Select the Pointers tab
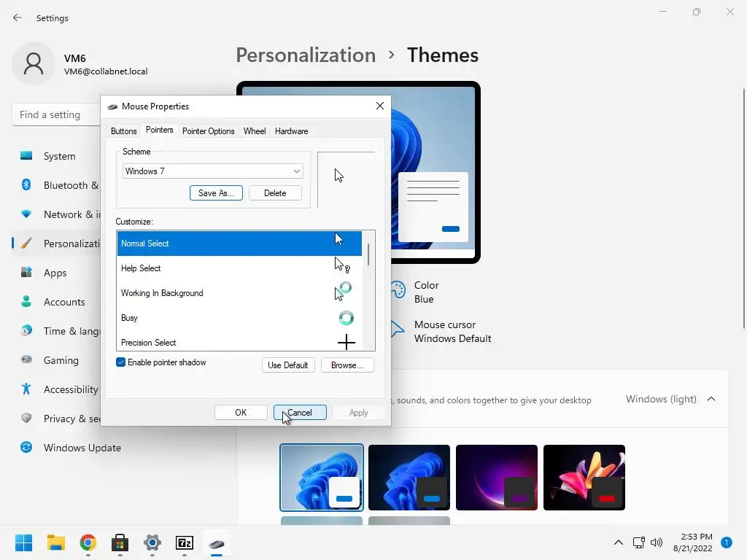The width and height of the screenshot is (747, 560). click(160, 130)
